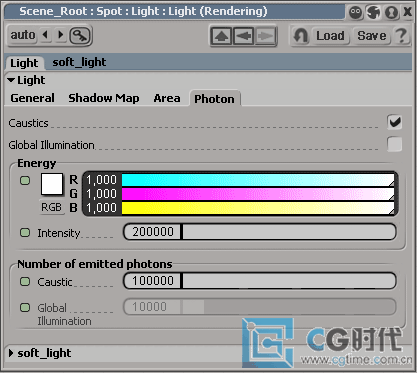
Task: Click the cyan R color slider
Action: [x=258, y=180]
